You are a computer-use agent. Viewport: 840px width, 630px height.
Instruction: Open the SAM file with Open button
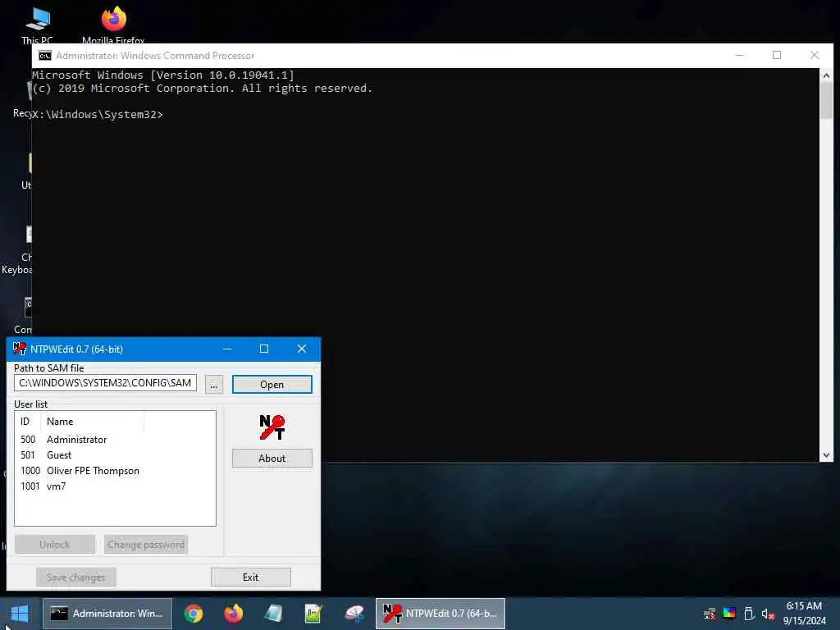coord(272,384)
